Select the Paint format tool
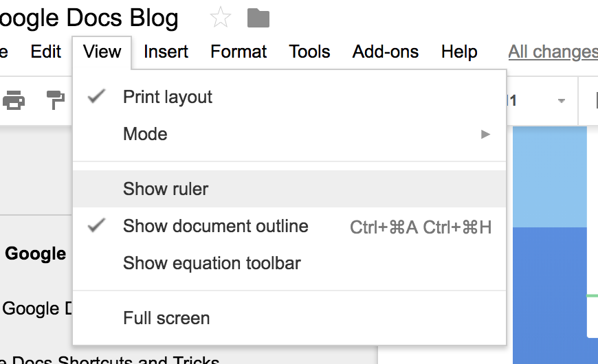The height and width of the screenshot is (364, 598). [55, 101]
